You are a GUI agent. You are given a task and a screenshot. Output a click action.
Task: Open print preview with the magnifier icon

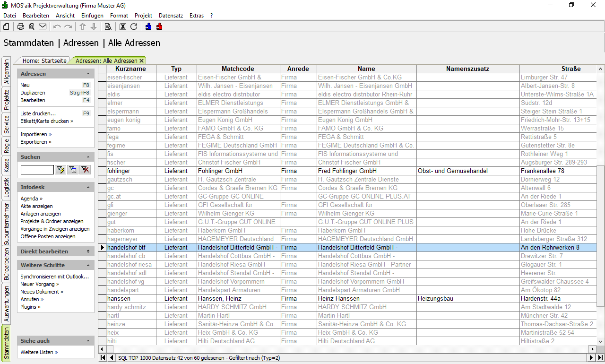point(32,26)
